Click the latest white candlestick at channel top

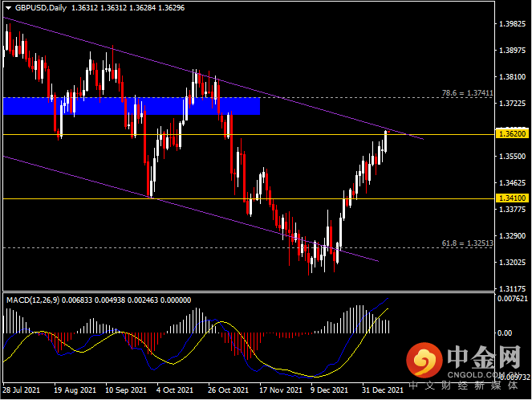pyautogui.click(x=386, y=141)
